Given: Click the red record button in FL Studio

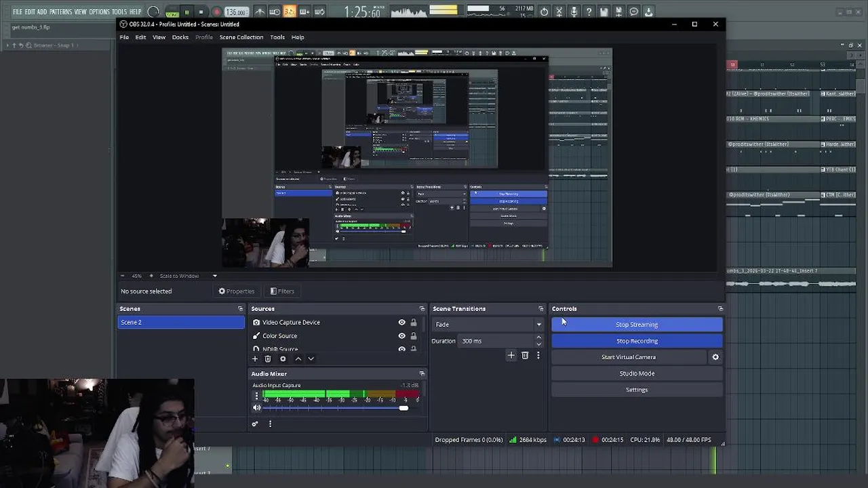Looking at the screenshot, I should pos(216,12).
